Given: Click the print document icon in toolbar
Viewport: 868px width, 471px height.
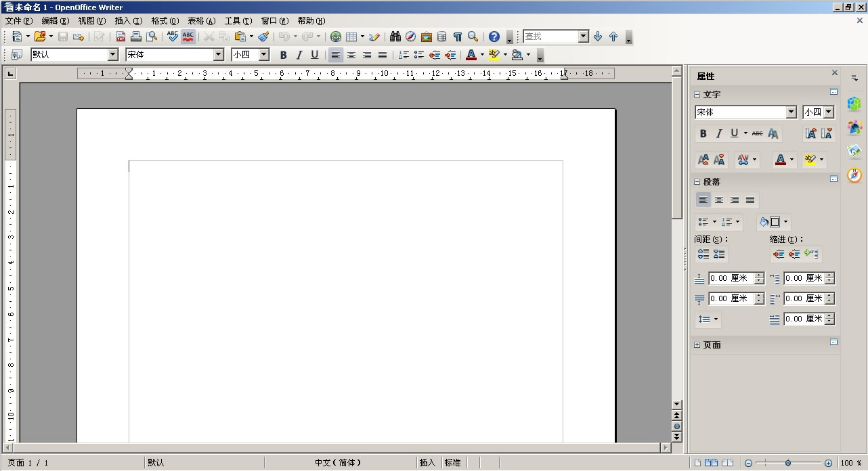Looking at the screenshot, I should point(136,37).
